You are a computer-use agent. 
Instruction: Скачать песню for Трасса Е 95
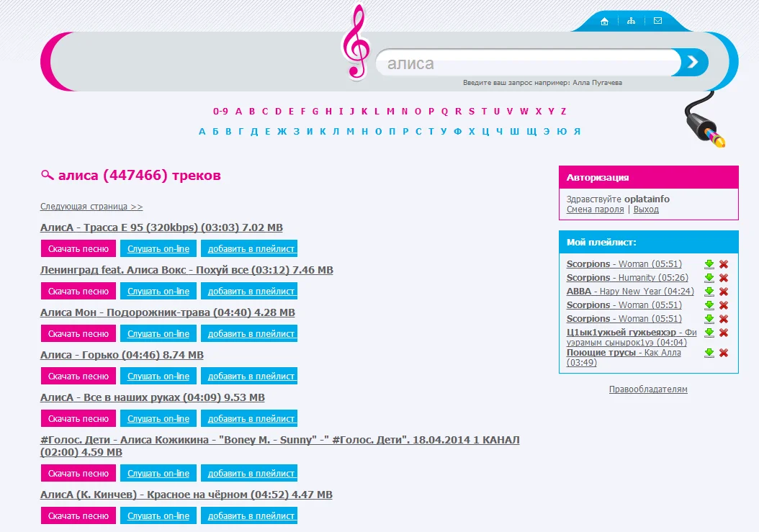point(78,249)
